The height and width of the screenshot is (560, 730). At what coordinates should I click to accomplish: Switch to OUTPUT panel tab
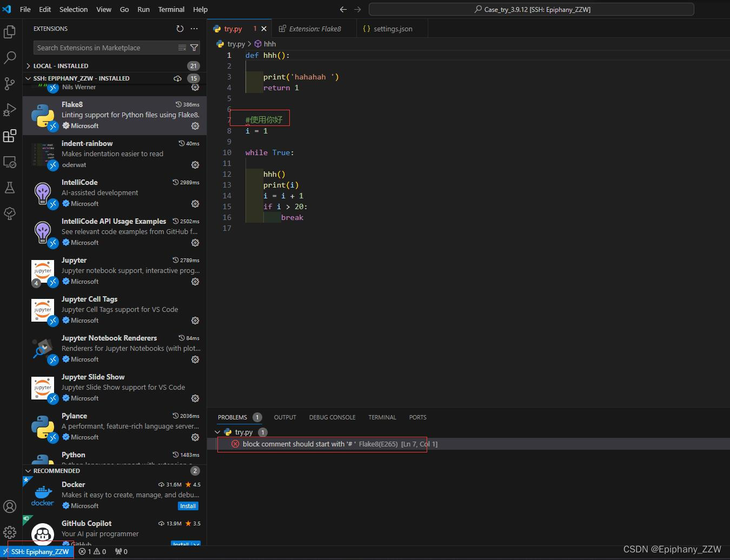pyautogui.click(x=285, y=417)
